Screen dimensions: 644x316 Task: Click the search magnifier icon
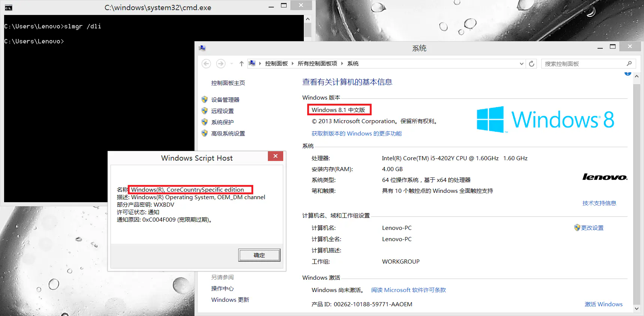(x=629, y=64)
